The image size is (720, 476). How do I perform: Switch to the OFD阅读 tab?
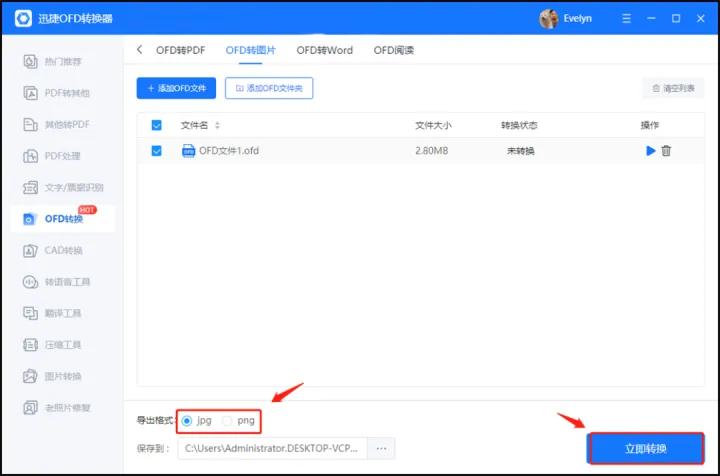[394, 50]
